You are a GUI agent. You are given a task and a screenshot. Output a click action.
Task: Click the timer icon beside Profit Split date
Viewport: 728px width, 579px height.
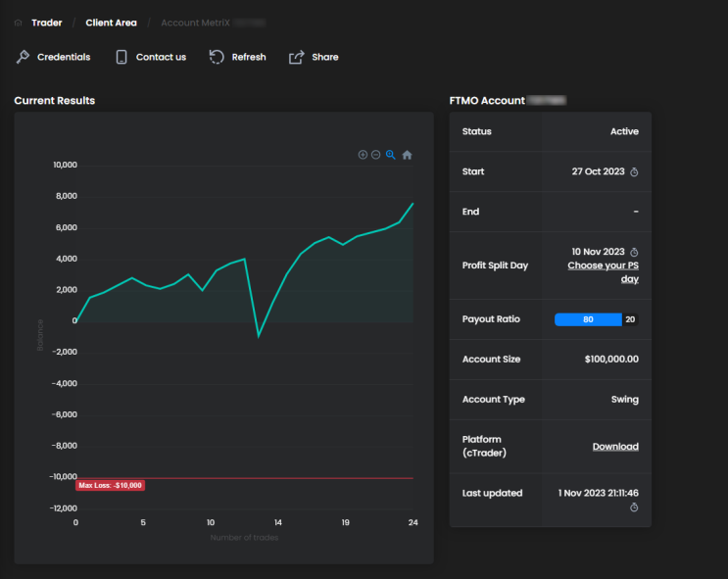634,252
